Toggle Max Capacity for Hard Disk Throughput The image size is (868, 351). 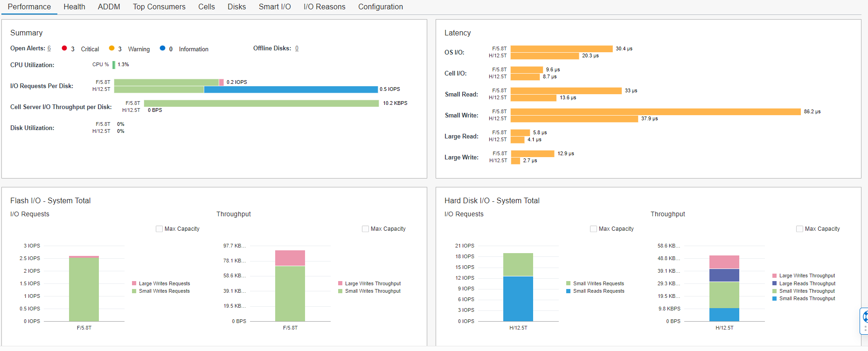[799, 229]
